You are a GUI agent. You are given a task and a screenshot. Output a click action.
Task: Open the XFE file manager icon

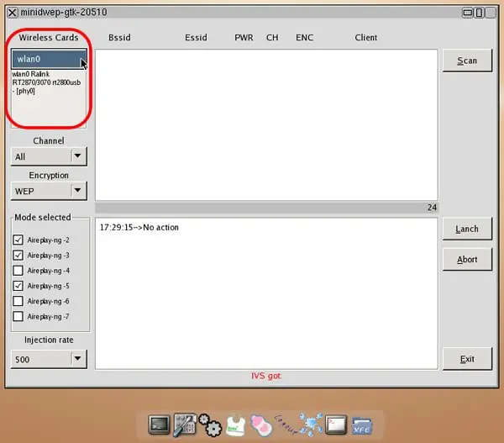pyautogui.click(x=362, y=425)
